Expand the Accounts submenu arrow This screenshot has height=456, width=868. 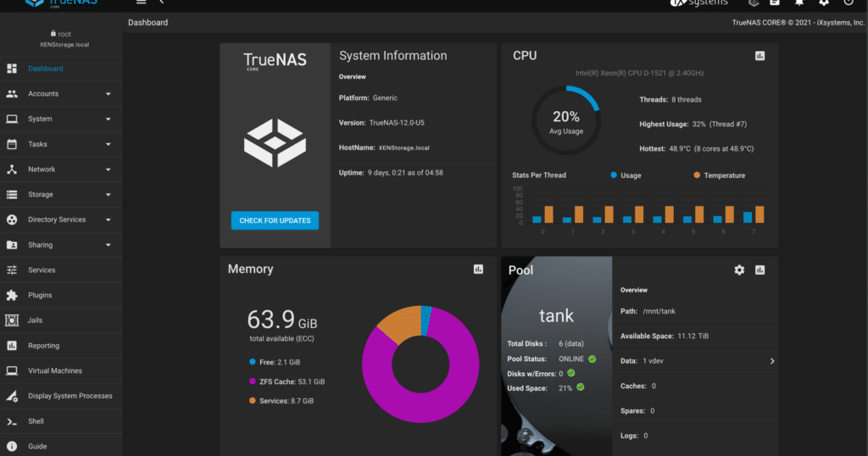[x=108, y=94]
